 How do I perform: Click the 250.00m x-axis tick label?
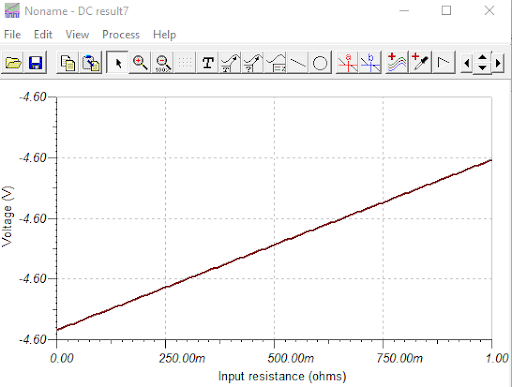point(182,358)
